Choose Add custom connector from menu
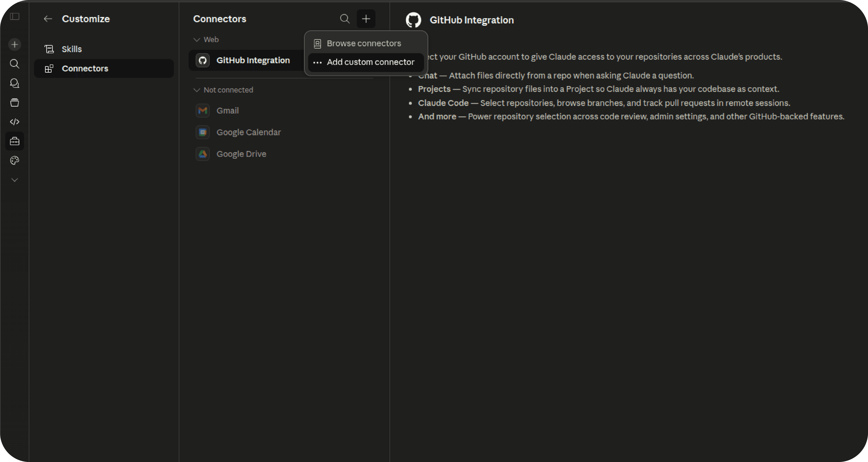868x462 pixels. [x=366, y=62]
